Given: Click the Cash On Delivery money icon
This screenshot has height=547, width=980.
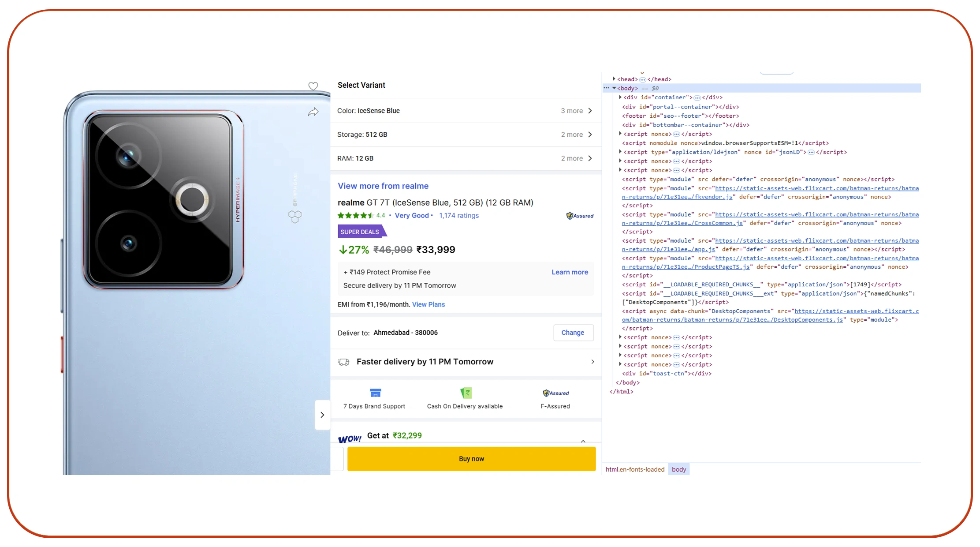Looking at the screenshot, I should click(466, 393).
